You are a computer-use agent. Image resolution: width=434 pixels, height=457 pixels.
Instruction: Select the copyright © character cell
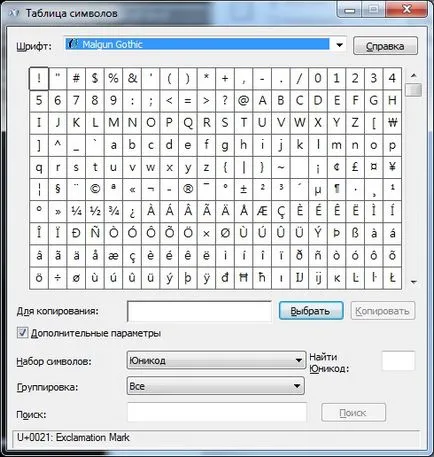pos(95,189)
